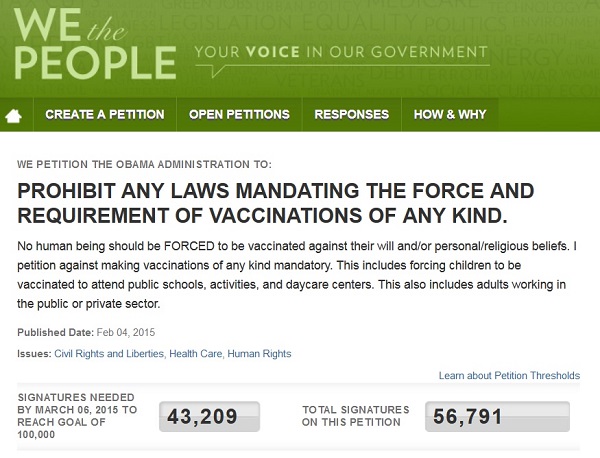
Task: Click the Signatures Needed by March 06 label
Action: pos(77,417)
